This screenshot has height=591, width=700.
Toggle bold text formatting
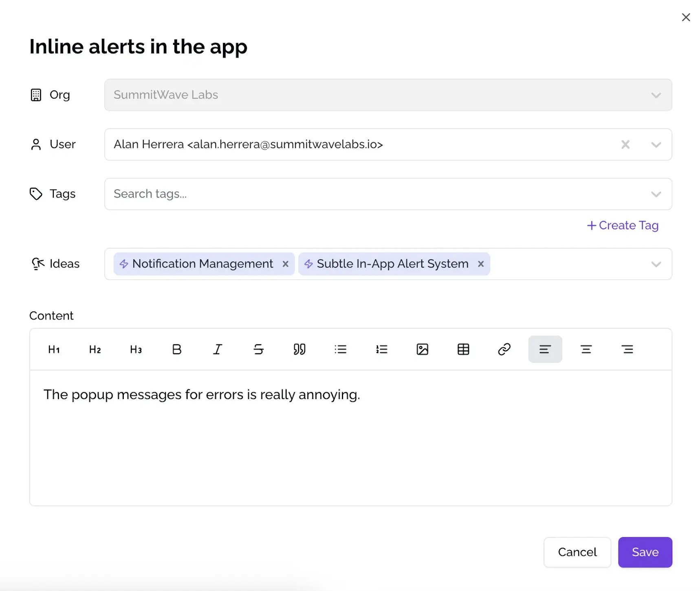click(x=176, y=349)
